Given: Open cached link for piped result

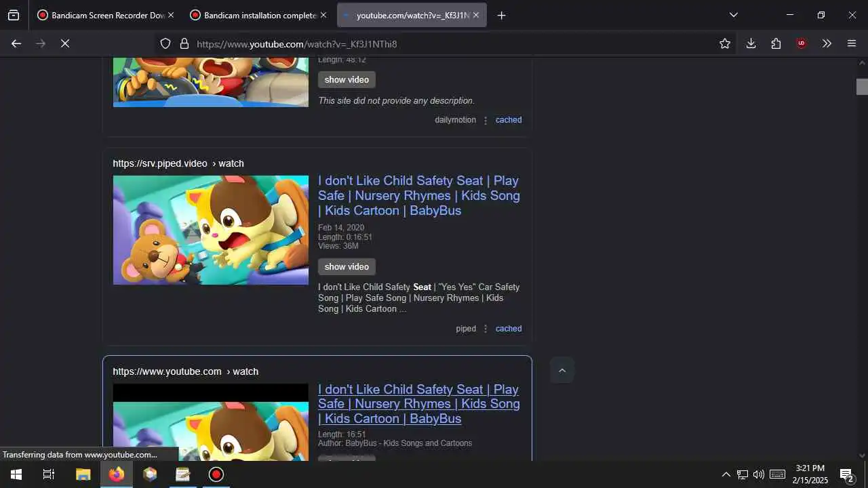Looking at the screenshot, I should tap(509, 329).
